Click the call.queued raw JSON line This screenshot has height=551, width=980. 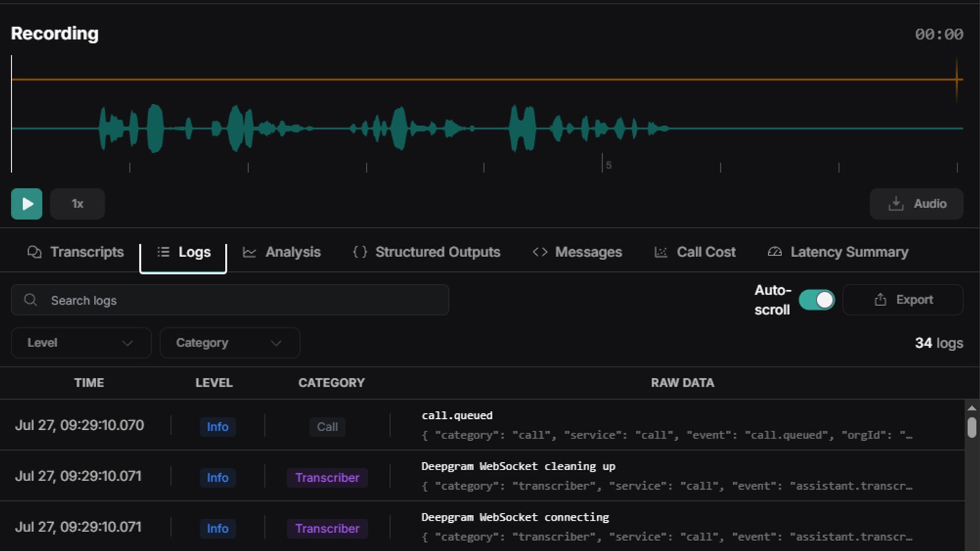click(x=666, y=435)
